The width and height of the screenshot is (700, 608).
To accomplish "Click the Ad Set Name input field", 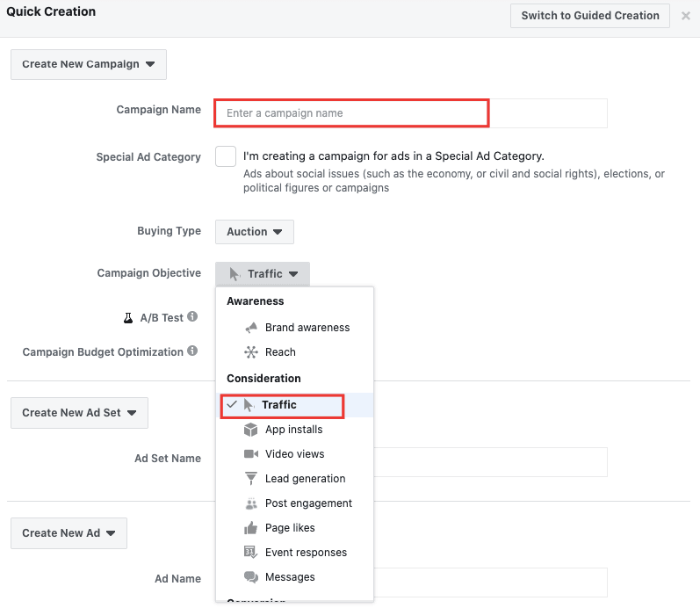I will point(490,462).
